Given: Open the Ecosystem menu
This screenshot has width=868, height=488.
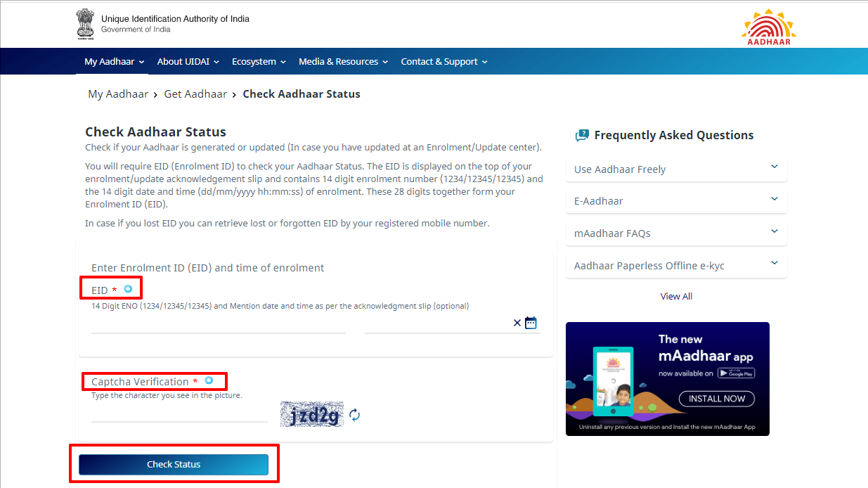Looking at the screenshot, I should click(259, 62).
